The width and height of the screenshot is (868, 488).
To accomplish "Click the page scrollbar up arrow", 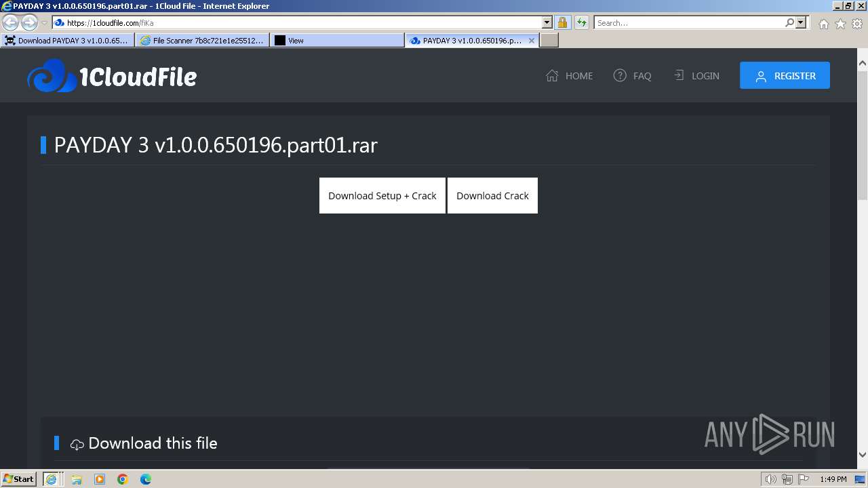I will coord(862,64).
